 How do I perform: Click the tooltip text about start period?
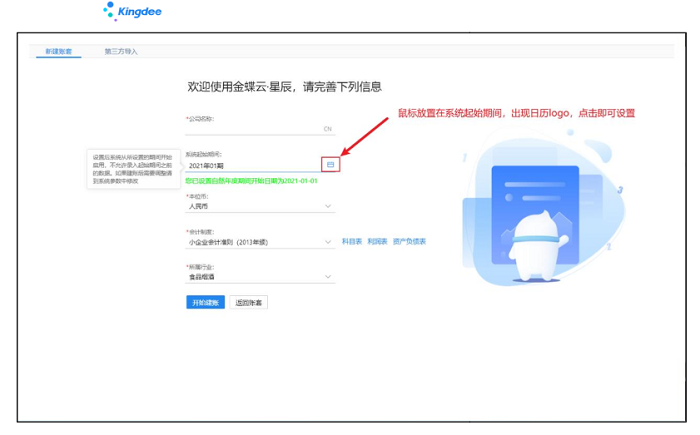(133, 169)
